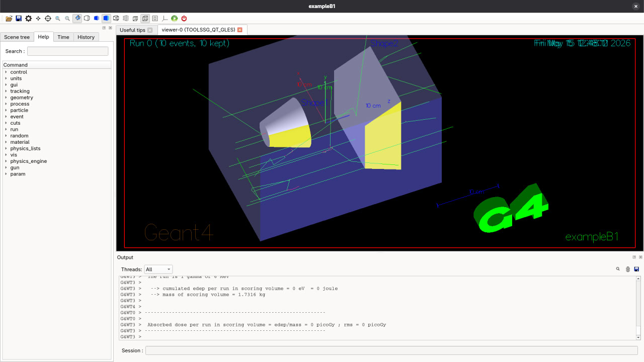
Task: Select the viewer-0 (TOOLSSG_QT_GLES) tab
Action: 198,30
